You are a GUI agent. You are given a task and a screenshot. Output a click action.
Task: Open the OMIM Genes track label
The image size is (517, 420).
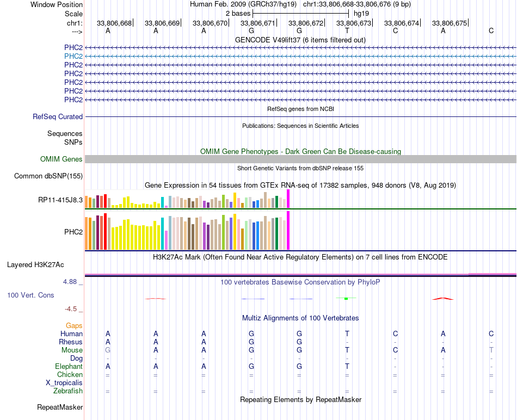61,159
